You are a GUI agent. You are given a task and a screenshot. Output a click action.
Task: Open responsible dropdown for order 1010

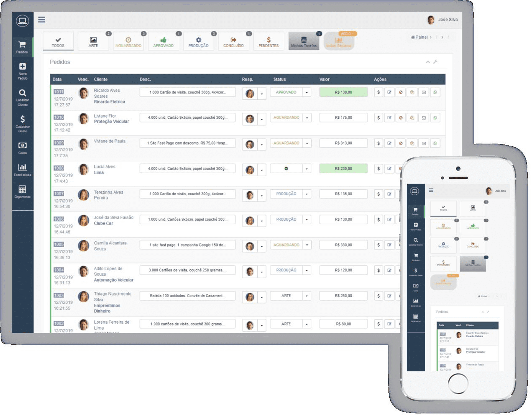(x=262, y=119)
